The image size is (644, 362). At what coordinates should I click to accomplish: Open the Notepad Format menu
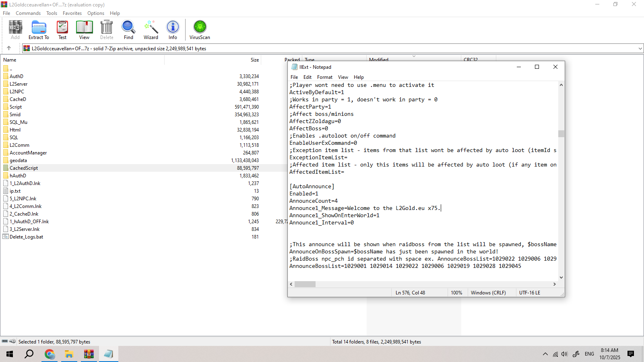pos(324,77)
